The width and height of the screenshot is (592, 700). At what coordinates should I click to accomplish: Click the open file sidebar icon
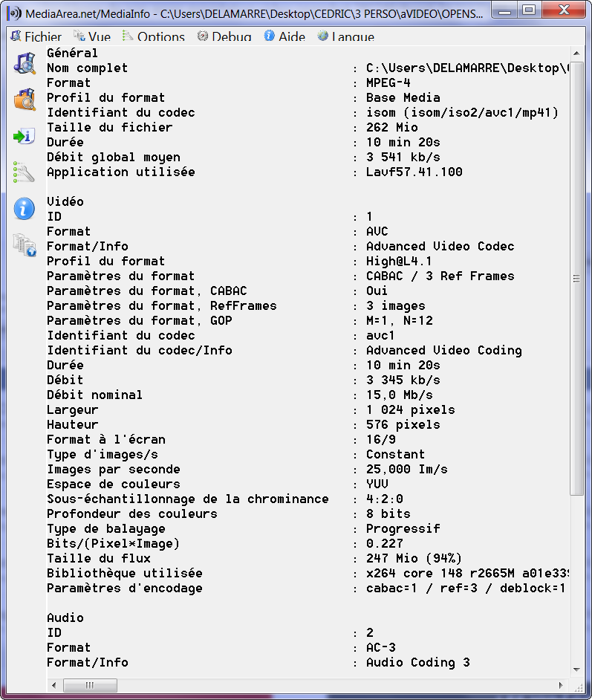pos(25,63)
